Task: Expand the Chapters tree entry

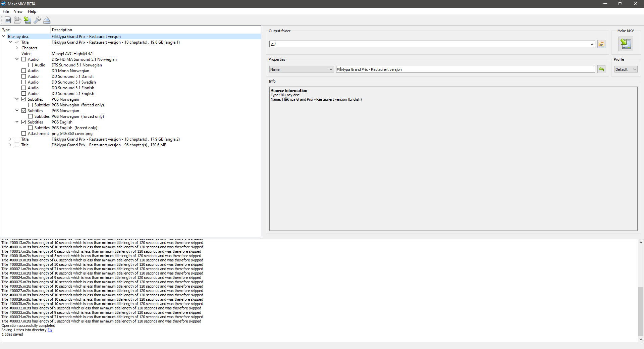Action: pos(16,48)
